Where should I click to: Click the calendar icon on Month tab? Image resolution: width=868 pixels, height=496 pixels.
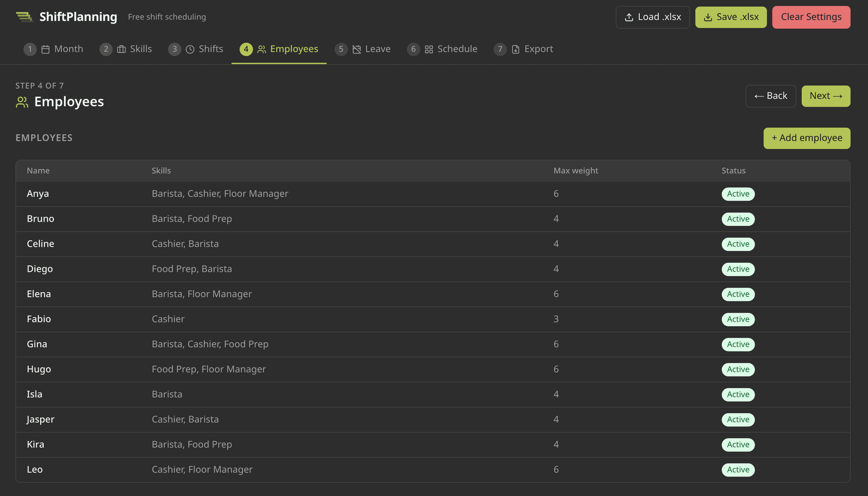point(45,49)
